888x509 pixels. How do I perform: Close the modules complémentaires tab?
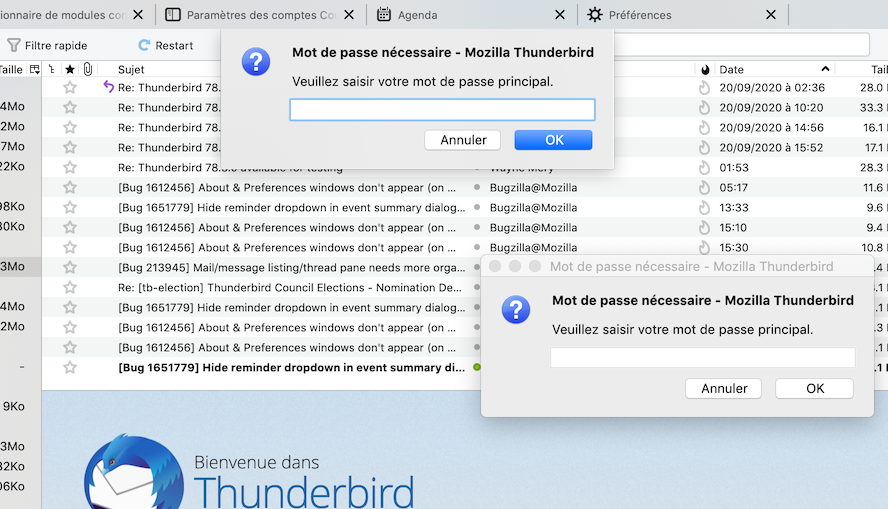pyautogui.click(x=138, y=15)
